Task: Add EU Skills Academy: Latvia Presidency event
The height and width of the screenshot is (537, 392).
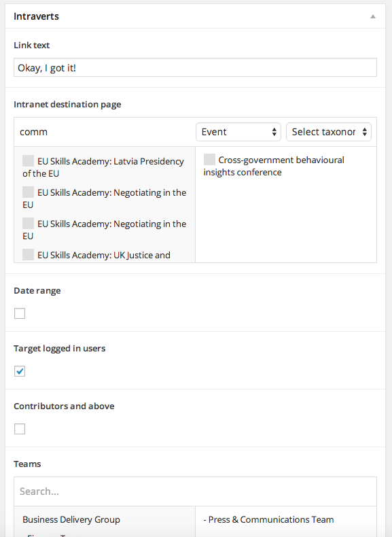Action: click(x=105, y=167)
